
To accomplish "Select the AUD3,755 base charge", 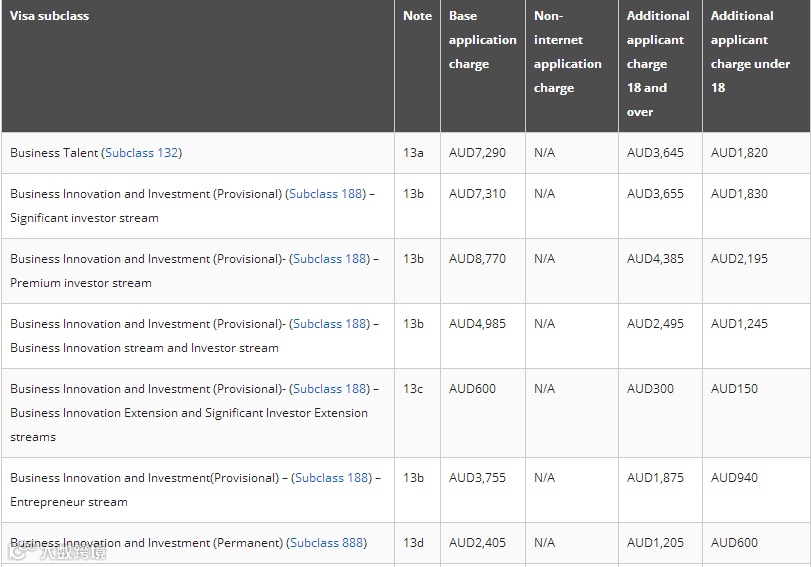I will click(x=477, y=478).
